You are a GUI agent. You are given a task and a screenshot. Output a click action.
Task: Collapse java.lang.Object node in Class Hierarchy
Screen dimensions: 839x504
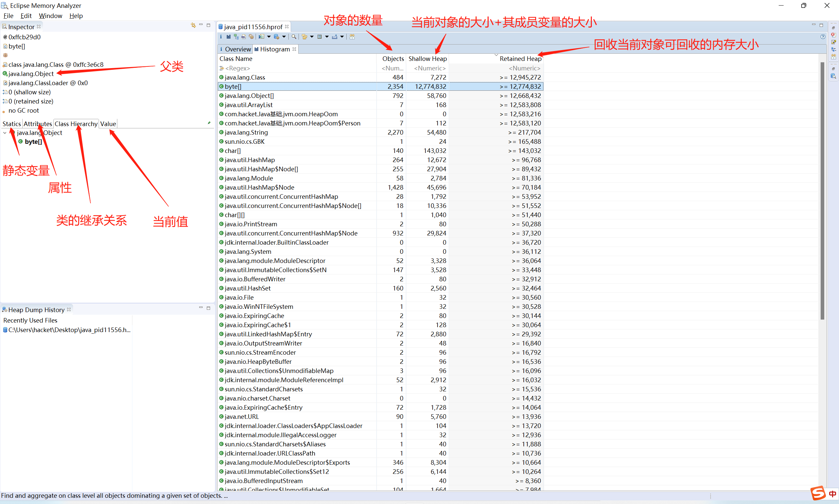tap(5, 133)
